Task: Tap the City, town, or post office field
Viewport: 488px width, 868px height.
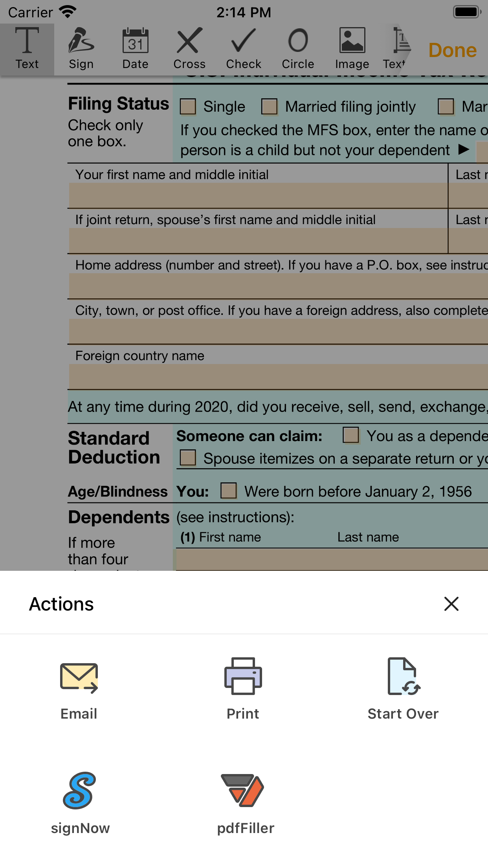Action: (279, 331)
